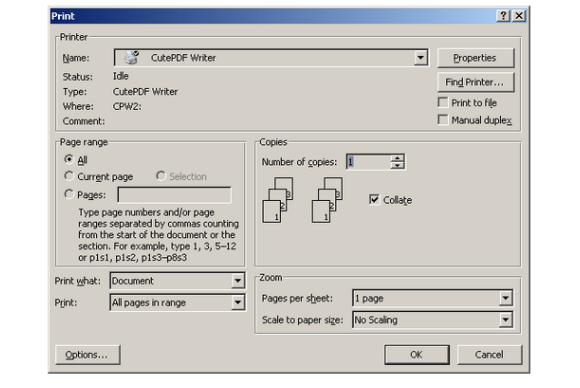Select the Current page radio button
580x388 pixels.
tap(69, 176)
